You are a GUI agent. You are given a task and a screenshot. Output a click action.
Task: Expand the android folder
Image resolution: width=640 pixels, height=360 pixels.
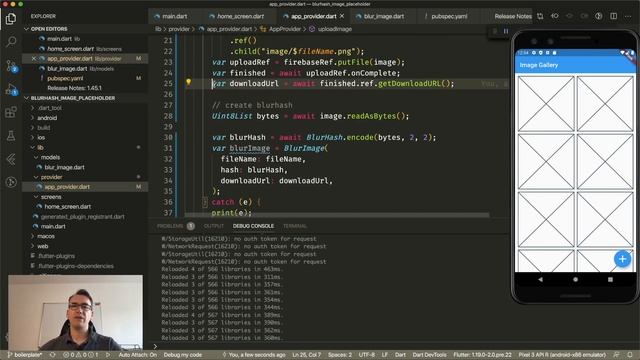click(x=47, y=118)
